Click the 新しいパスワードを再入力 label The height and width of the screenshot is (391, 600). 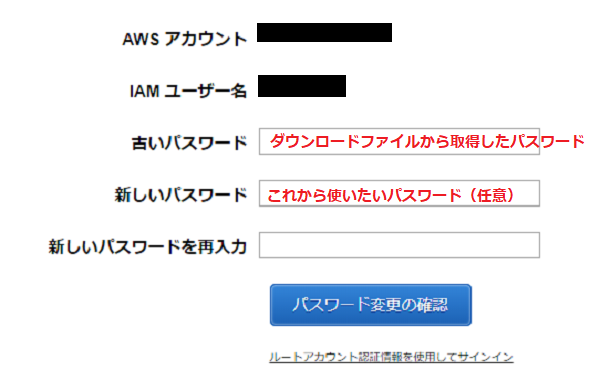148,246
